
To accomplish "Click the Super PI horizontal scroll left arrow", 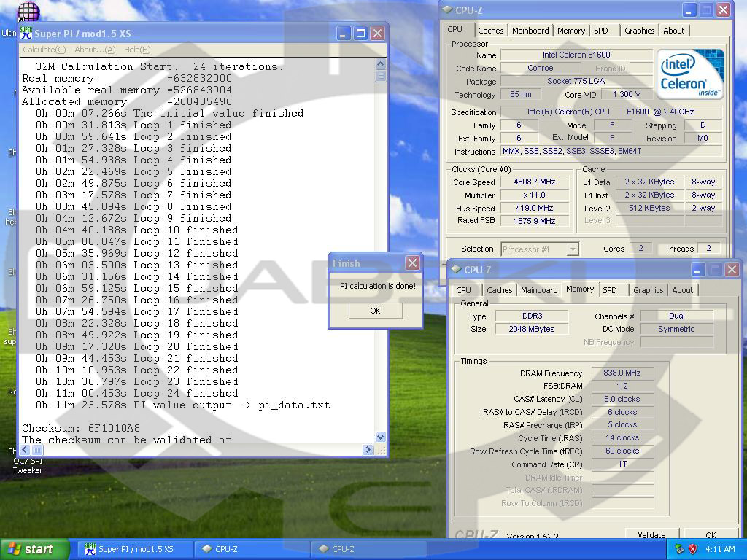I will 25,449.
